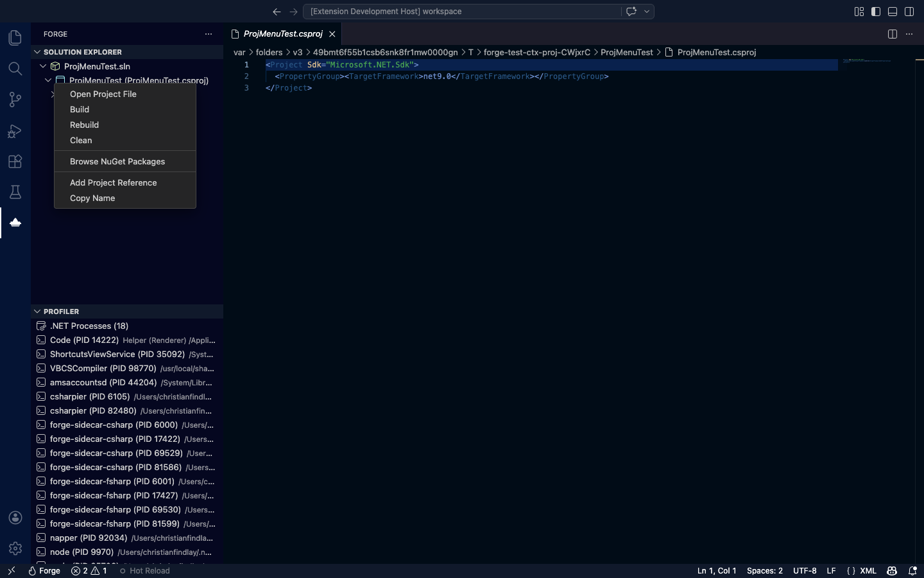Viewport: 924px width, 578px height.
Task: Choose Build from context menu
Action: click(x=125, y=109)
